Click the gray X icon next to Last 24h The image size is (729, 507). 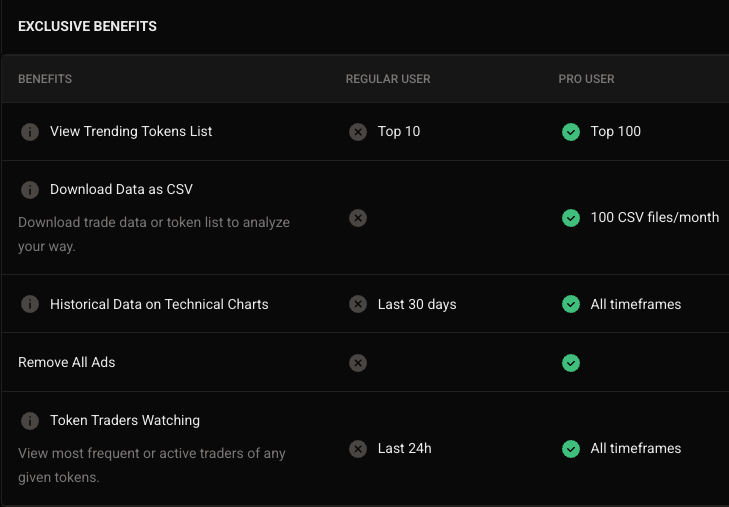[x=358, y=449]
